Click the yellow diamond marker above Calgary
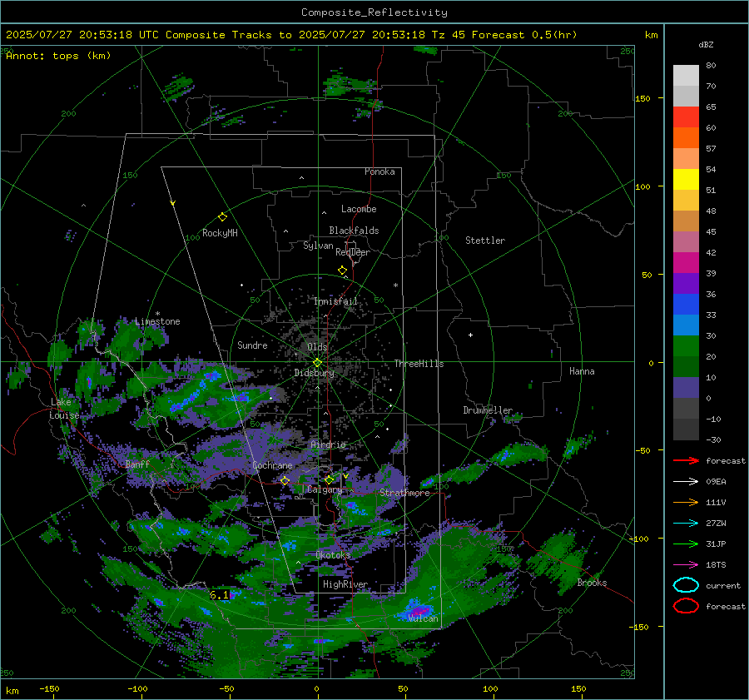The height and width of the screenshot is (700, 749). (x=329, y=479)
